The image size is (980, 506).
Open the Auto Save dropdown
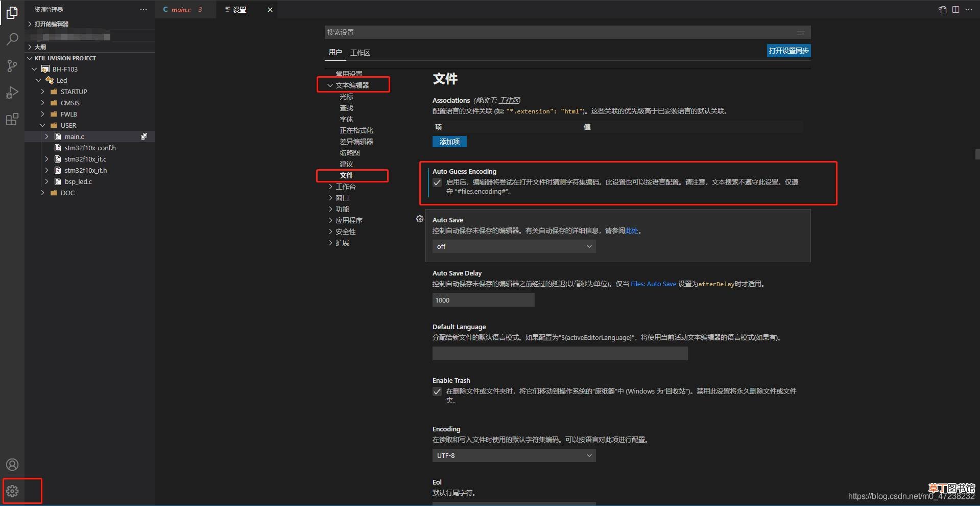click(514, 246)
